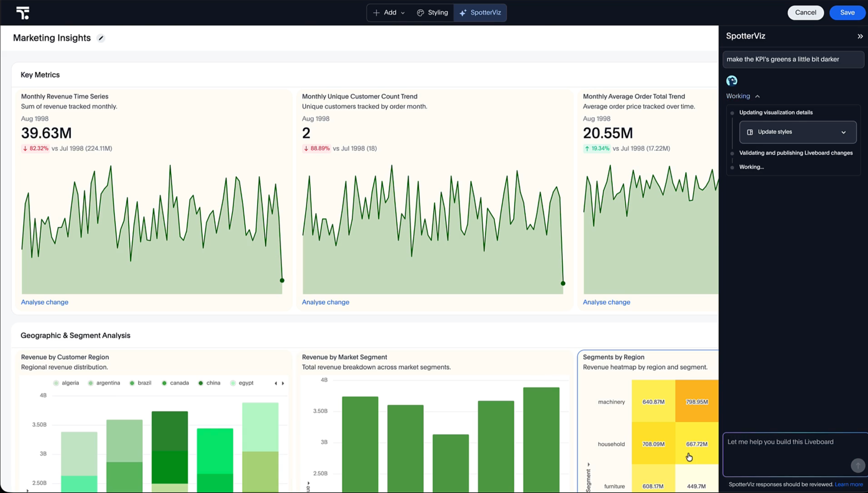Toggle china legend item
868x493 pixels.
(x=209, y=383)
